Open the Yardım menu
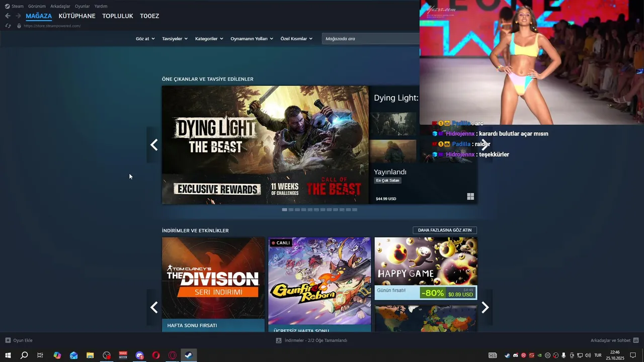This screenshot has width=644, height=362. (x=101, y=6)
